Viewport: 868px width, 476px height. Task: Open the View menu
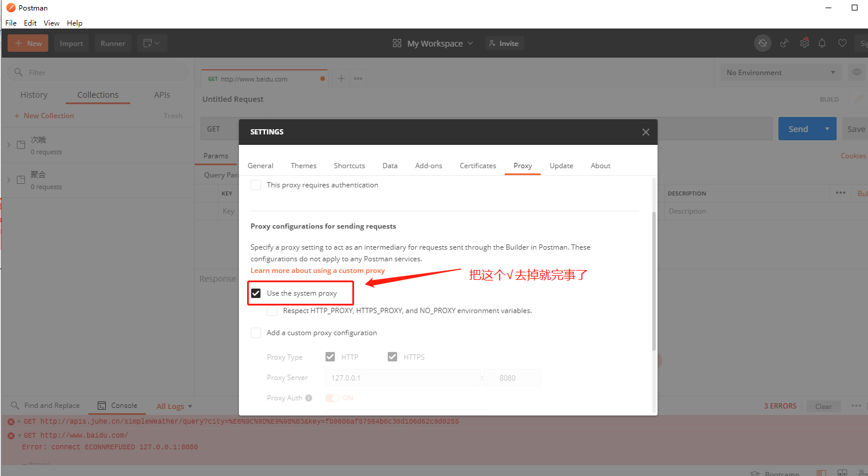click(x=52, y=23)
